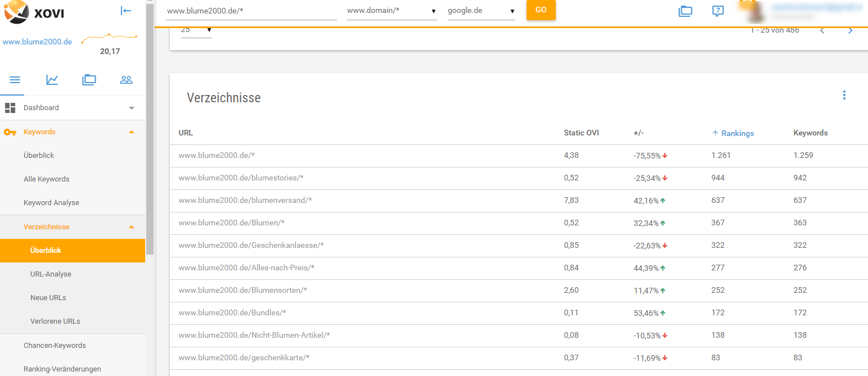Screen dimensions: 868x376
Task: Open the help chat question icon
Action: coord(718,11)
